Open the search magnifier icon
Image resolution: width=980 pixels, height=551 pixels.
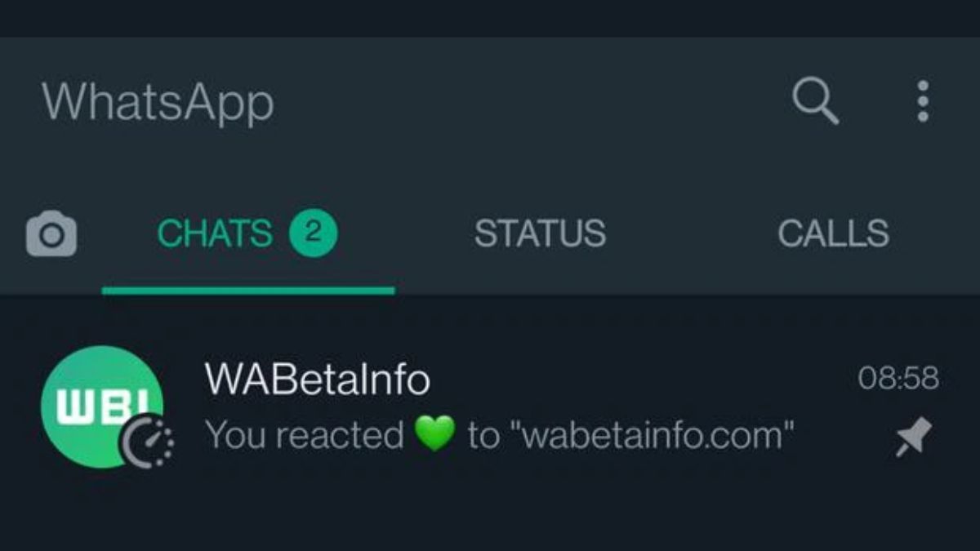pos(815,102)
